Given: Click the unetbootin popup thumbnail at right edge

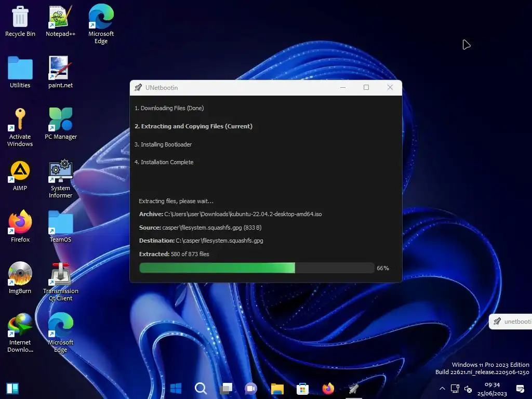Looking at the screenshot, I should 511,321.
